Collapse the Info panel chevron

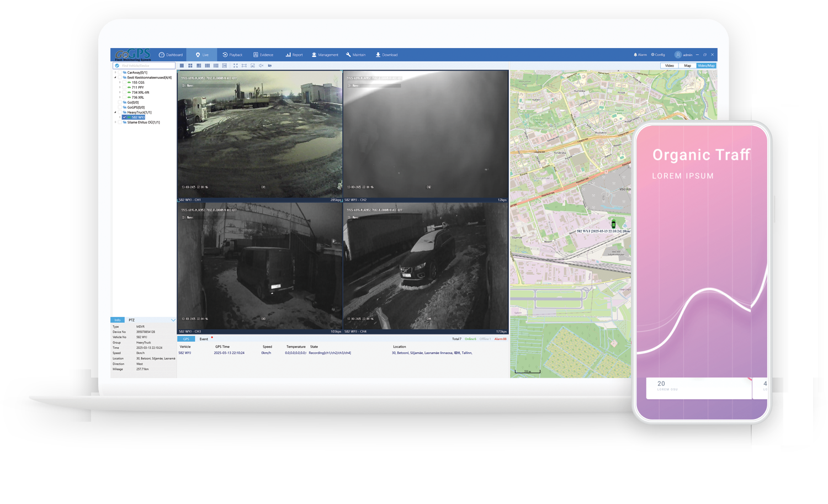(x=173, y=320)
